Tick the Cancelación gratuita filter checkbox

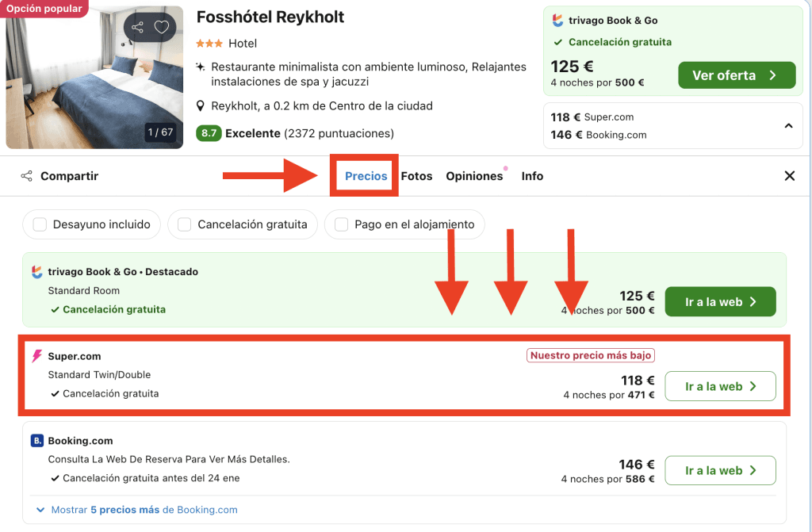click(184, 224)
